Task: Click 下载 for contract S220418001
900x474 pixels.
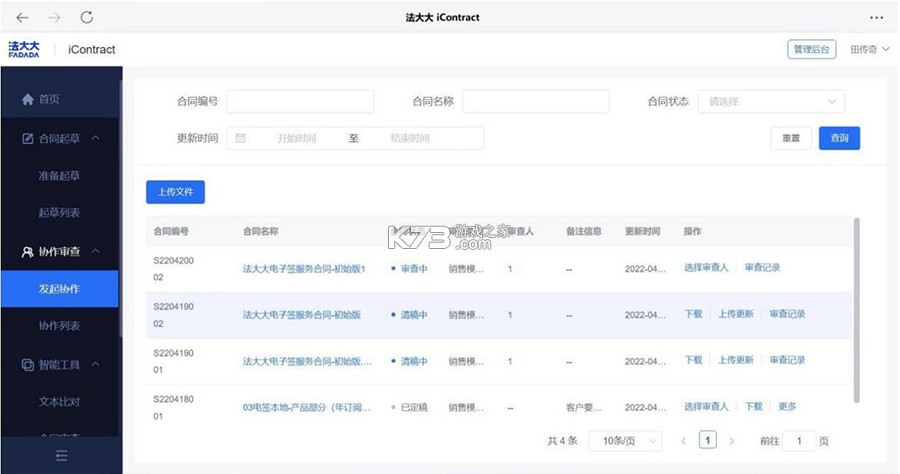Action: [x=754, y=406]
